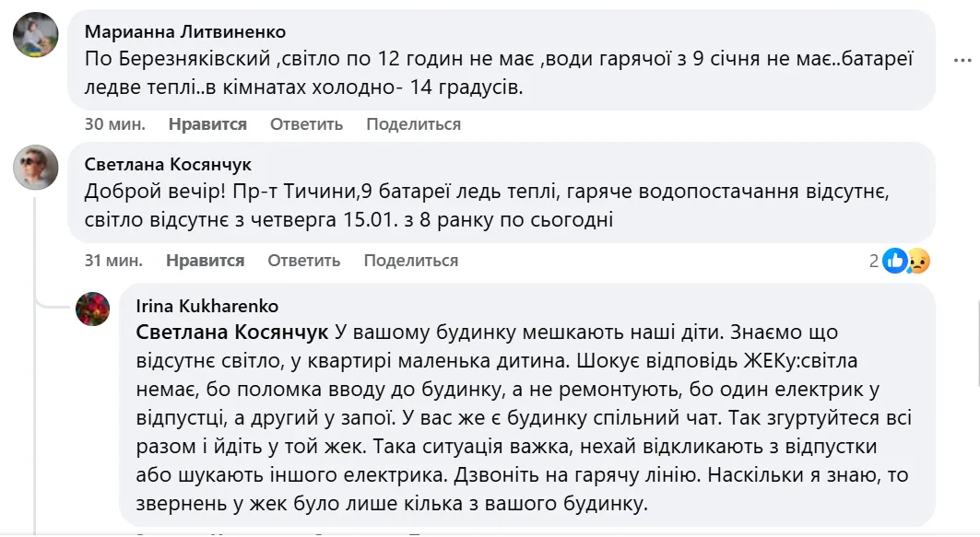
Task: Click bold Светлана Косянчук mention in Irina's reply
Action: pos(231,332)
